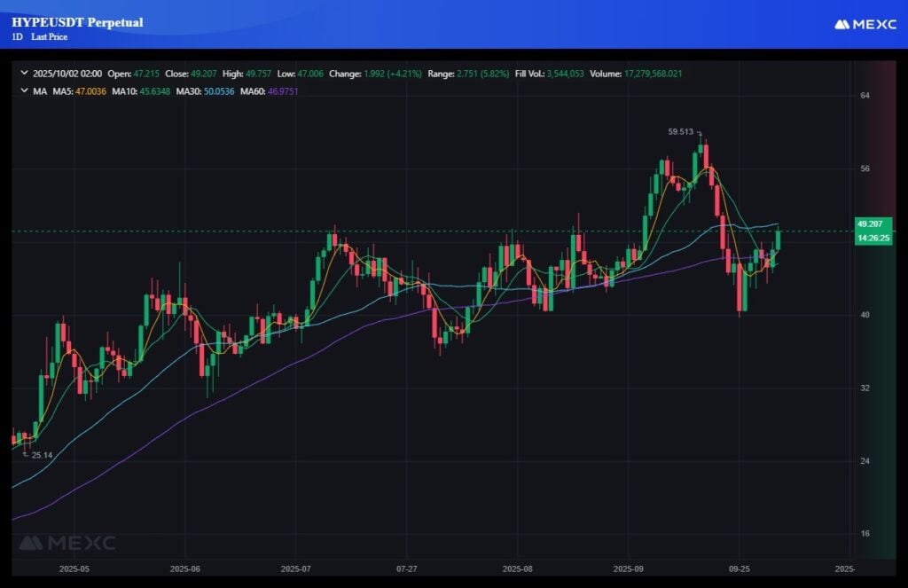908x588 pixels.
Task: Click the MEXC watermark on the chart
Action: [x=67, y=543]
